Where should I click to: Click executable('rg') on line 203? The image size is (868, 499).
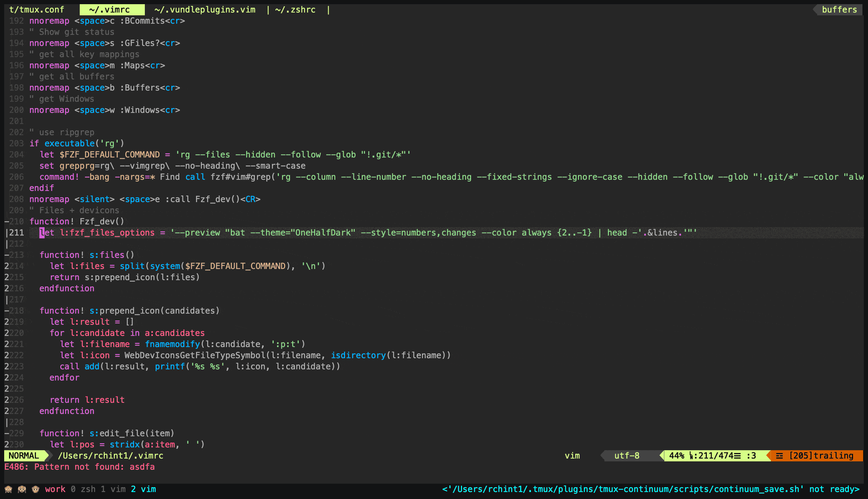pyautogui.click(x=84, y=144)
